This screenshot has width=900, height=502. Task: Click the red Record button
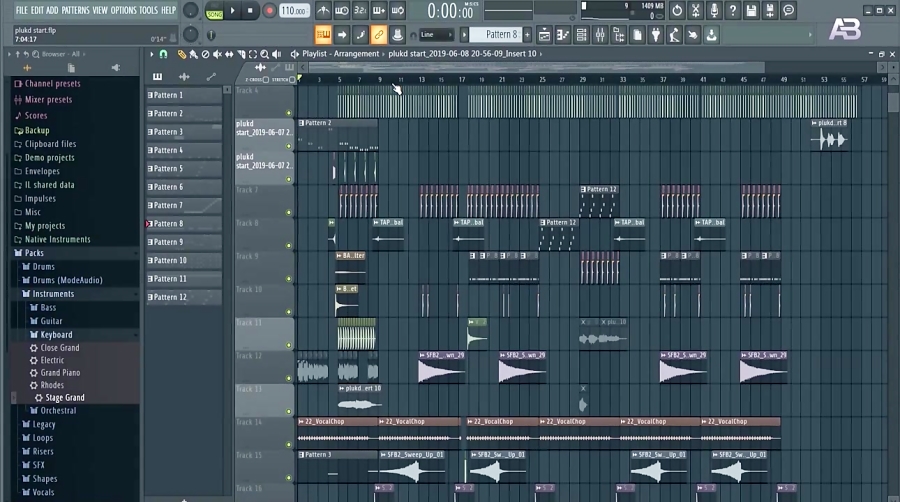269,11
